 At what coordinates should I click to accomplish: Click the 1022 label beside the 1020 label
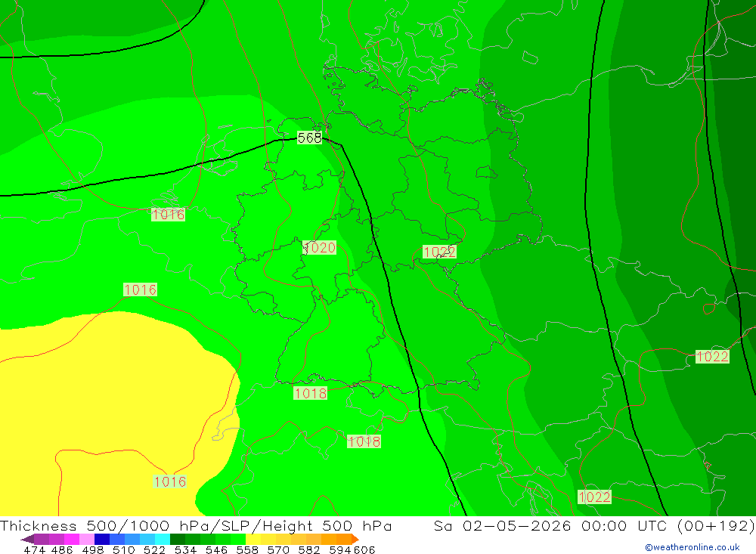pyautogui.click(x=439, y=252)
